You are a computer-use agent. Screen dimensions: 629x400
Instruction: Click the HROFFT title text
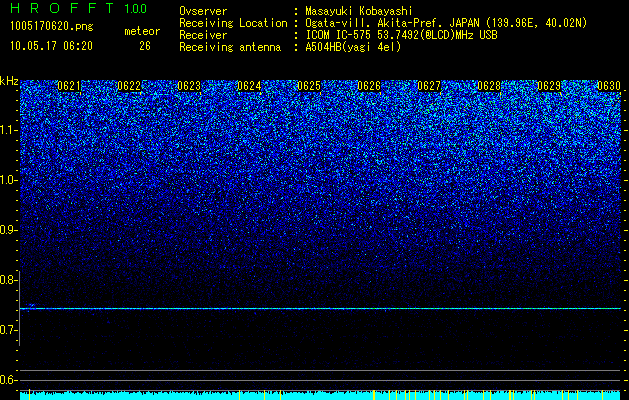click(62, 8)
